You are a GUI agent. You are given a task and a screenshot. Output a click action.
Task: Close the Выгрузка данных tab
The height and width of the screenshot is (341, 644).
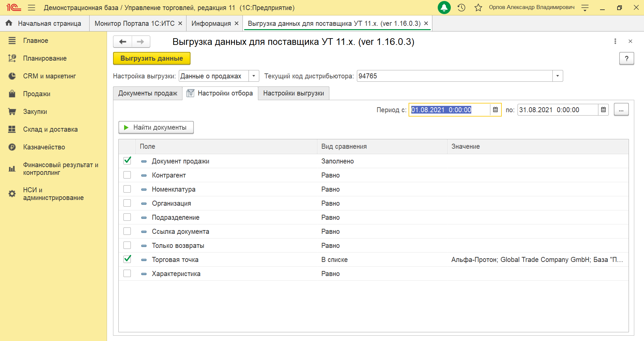(426, 23)
